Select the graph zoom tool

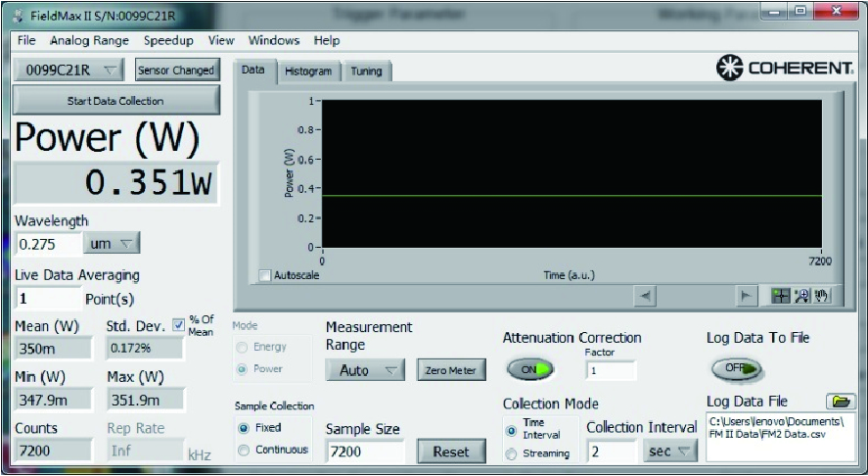click(801, 296)
